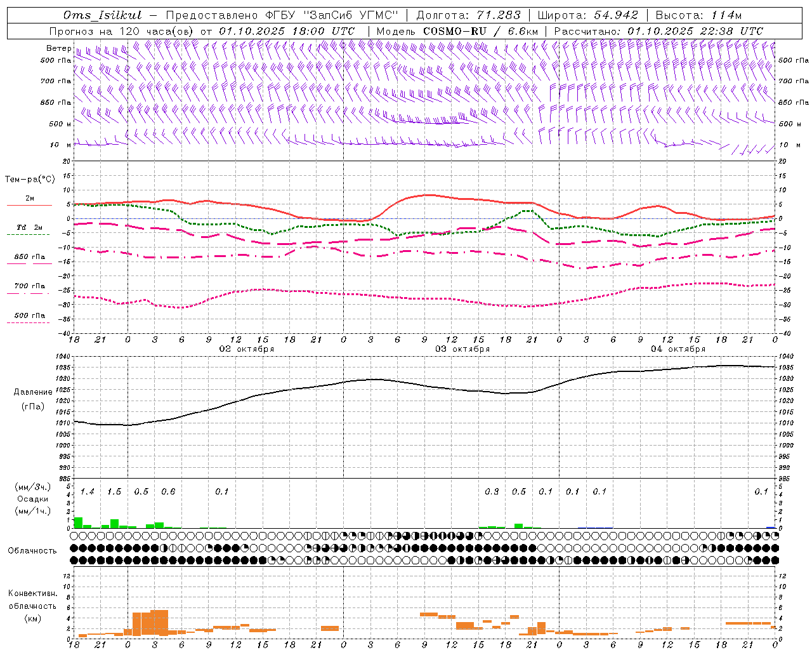Click the (гПа) unit under Давление
The height and width of the screenshot is (650, 812).
coord(32,407)
